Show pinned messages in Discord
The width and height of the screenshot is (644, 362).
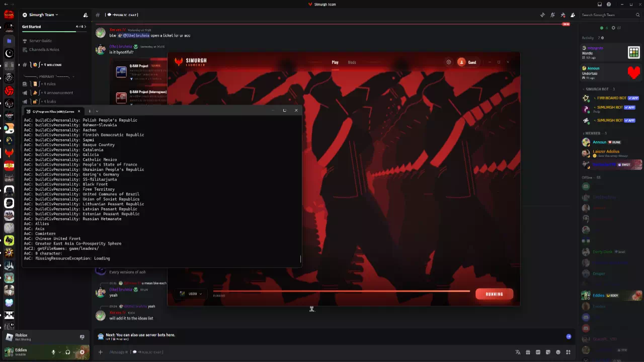(562, 15)
